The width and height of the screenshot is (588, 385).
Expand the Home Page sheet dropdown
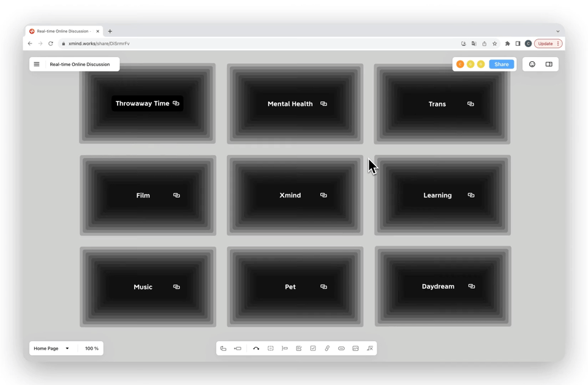[x=67, y=348]
